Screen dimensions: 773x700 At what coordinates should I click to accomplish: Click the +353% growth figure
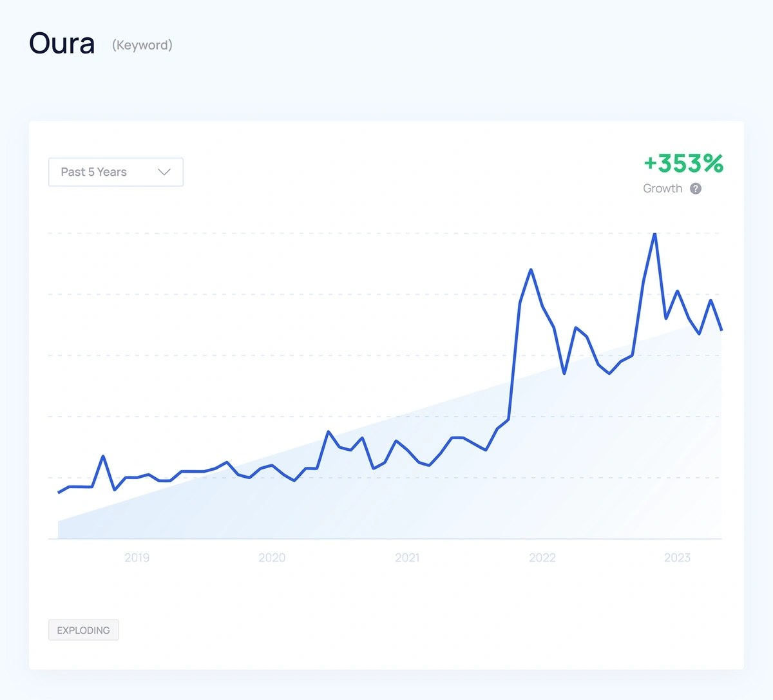(x=683, y=164)
